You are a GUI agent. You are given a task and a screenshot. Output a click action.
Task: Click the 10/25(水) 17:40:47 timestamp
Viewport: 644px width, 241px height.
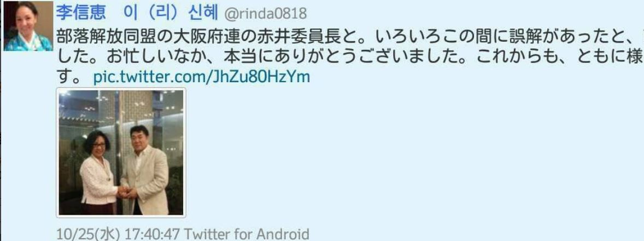coord(118,234)
